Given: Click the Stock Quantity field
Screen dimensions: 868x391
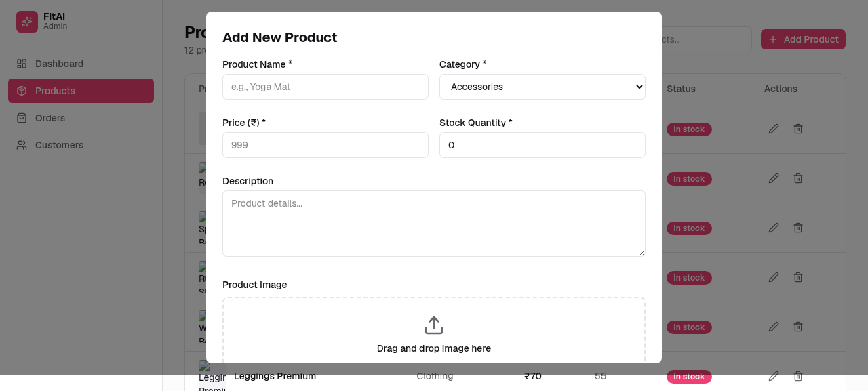Looking at the screenshot, I should [x=542, y=145].
